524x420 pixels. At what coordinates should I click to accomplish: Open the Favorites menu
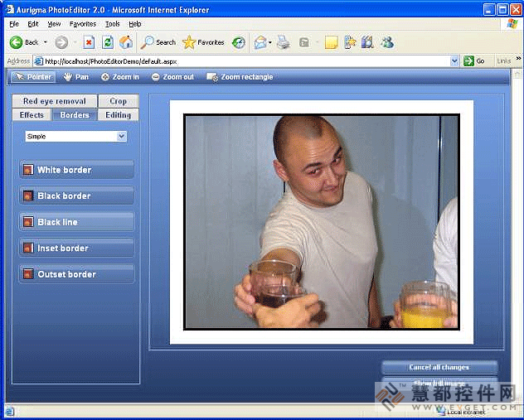point(83,24)
